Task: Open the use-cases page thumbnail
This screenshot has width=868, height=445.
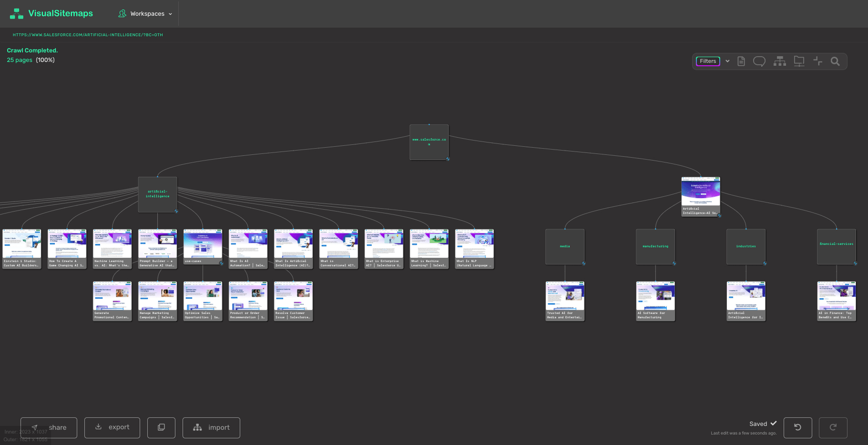Action: [x=203, y=247]
